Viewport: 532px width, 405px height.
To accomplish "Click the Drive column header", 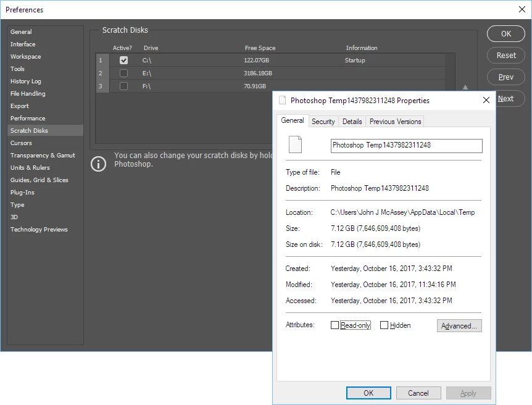I will pyautogui.click(x=151, y=48).
